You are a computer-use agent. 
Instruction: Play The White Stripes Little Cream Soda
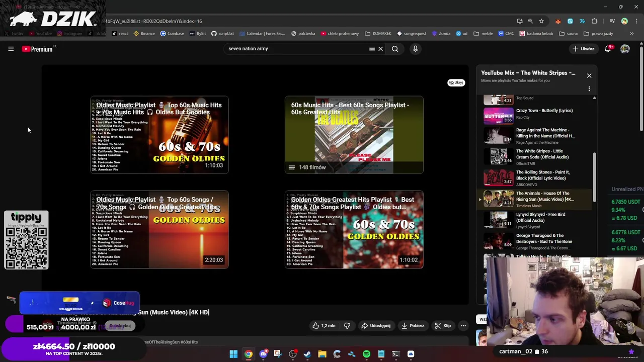point(535,157)
